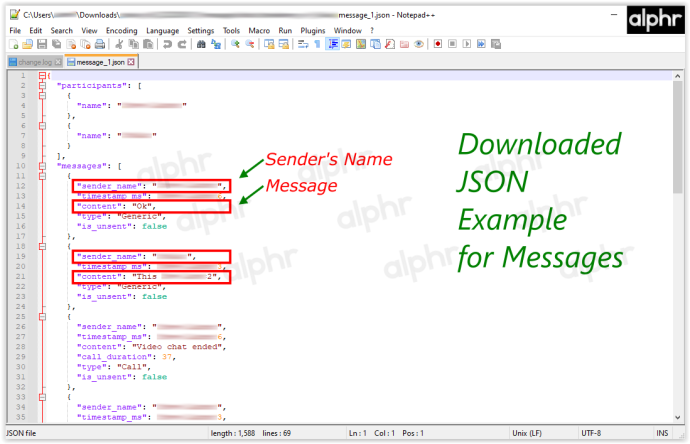690x444 pixels.
Task: Close the current document via the toolbar Close icon
Action: coord(71,44)
